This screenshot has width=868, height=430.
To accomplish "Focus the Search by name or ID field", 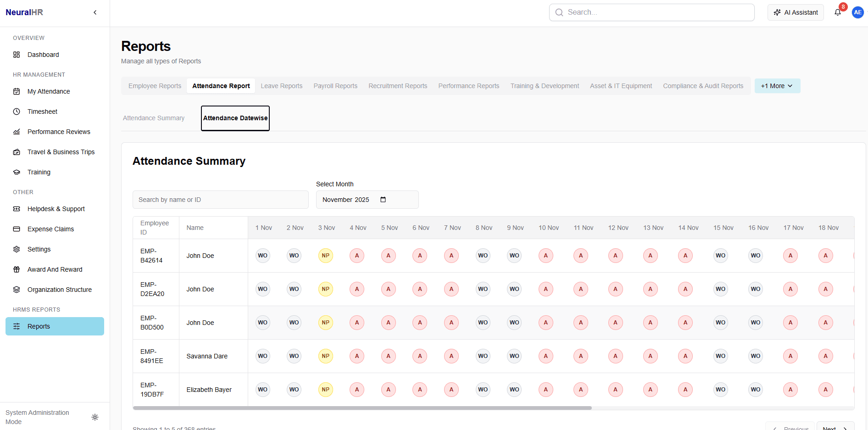I will coord(221,200).
